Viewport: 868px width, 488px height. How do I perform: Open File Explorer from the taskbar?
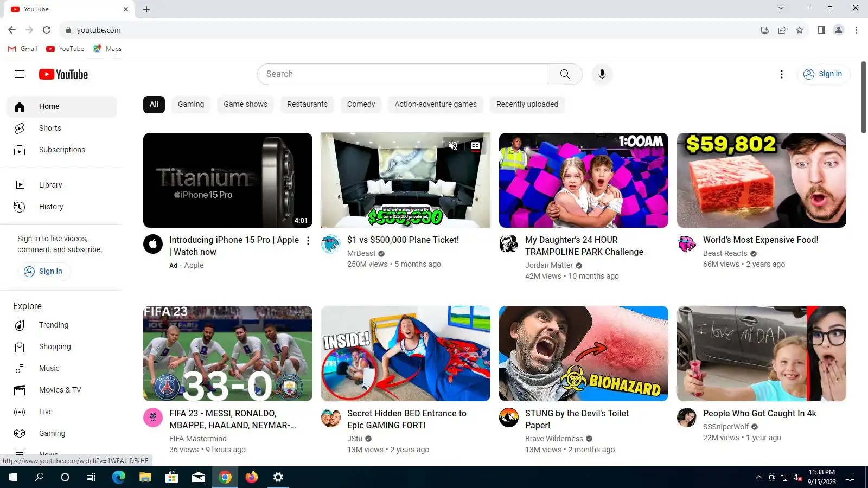pyautogui.click(x=145, y=477)
